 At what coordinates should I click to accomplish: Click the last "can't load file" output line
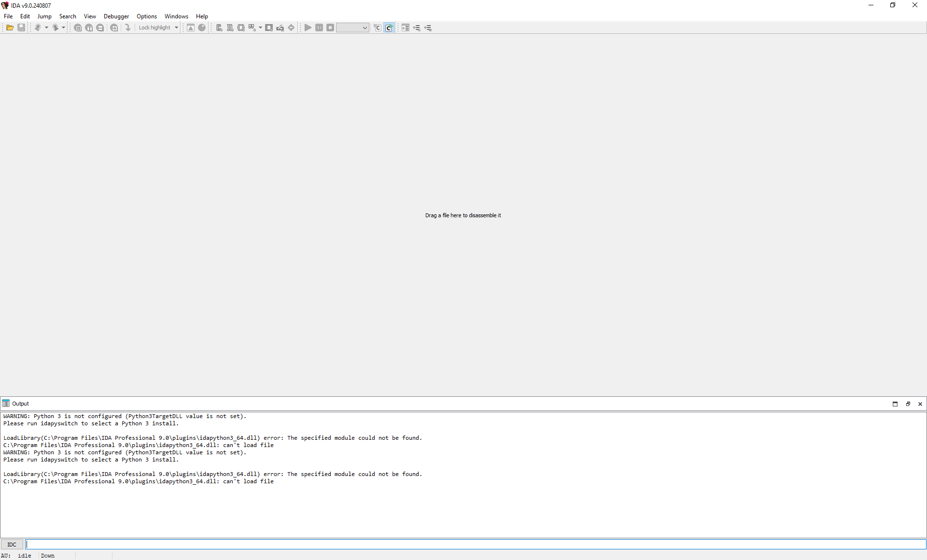click(x=139, y=481)
